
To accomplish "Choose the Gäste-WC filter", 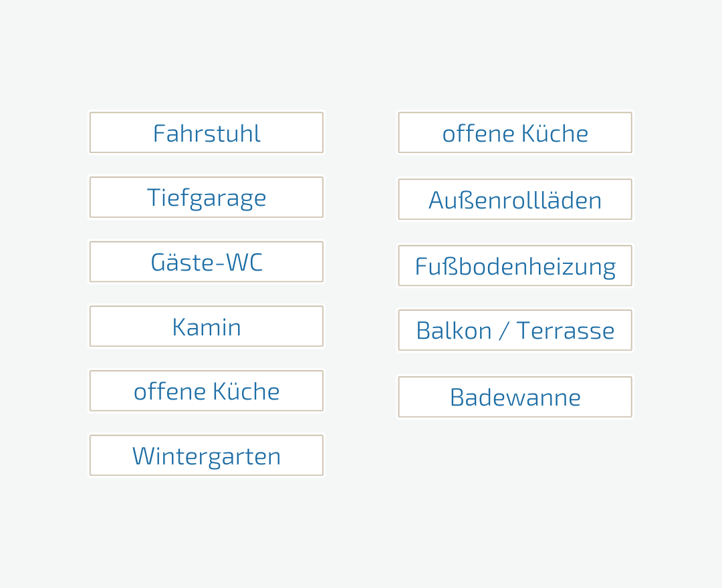I will [207, 262].
